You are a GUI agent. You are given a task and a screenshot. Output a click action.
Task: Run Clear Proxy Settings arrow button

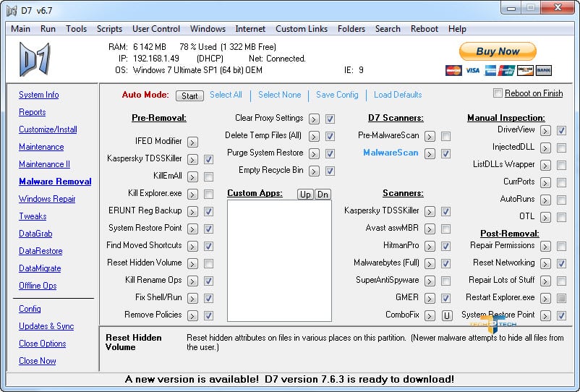pos(314,119)
